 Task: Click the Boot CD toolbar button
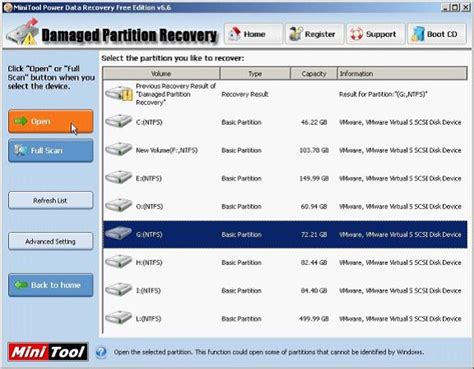coord(437,34)
